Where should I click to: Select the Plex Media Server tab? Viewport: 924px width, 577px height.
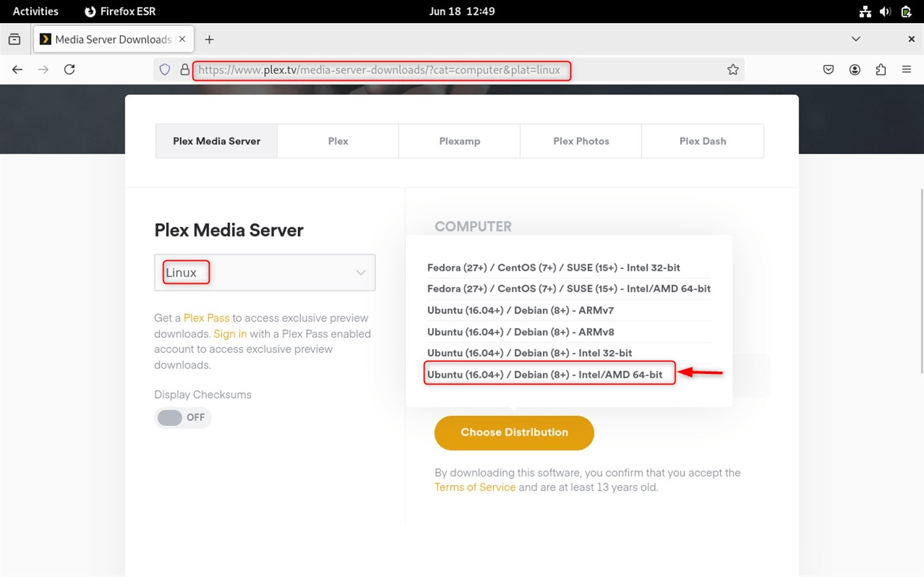[x=216, y=141]
